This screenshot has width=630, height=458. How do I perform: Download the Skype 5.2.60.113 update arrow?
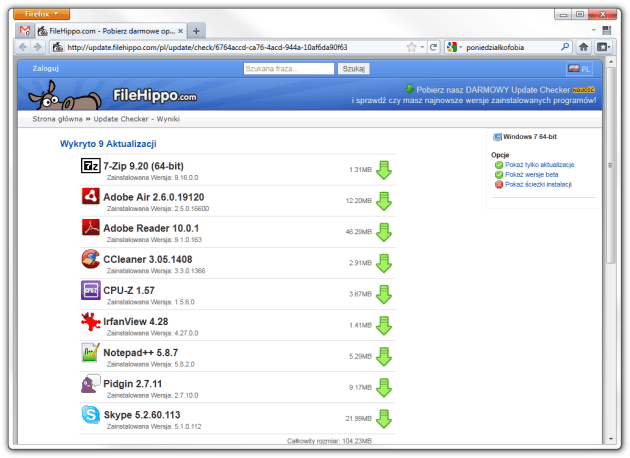pos(384,419)
